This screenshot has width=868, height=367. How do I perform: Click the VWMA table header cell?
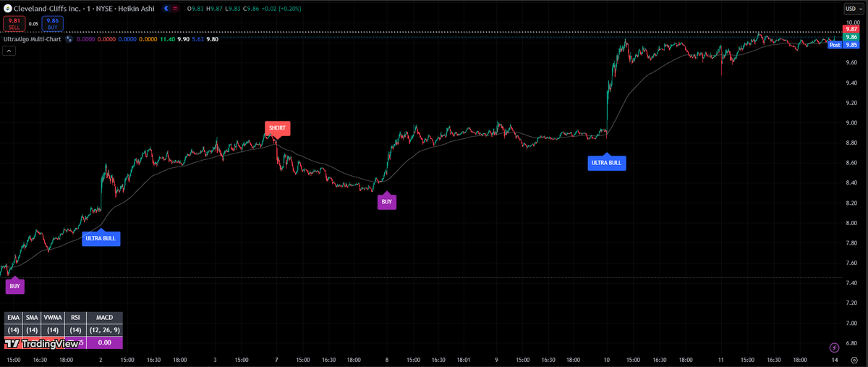52,317
